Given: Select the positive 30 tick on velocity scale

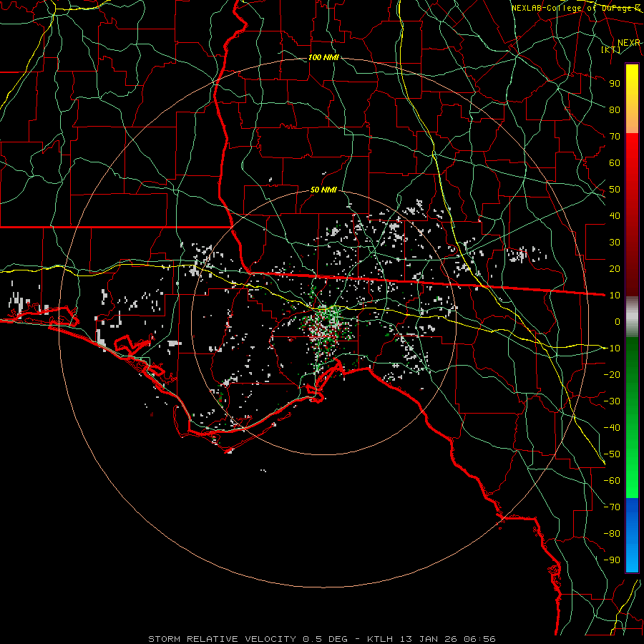Looking at the screenshot, I should click(615, 243).
